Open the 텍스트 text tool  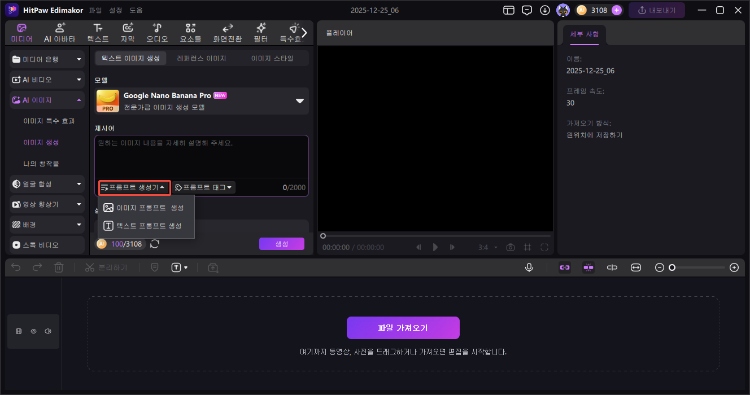98,33
